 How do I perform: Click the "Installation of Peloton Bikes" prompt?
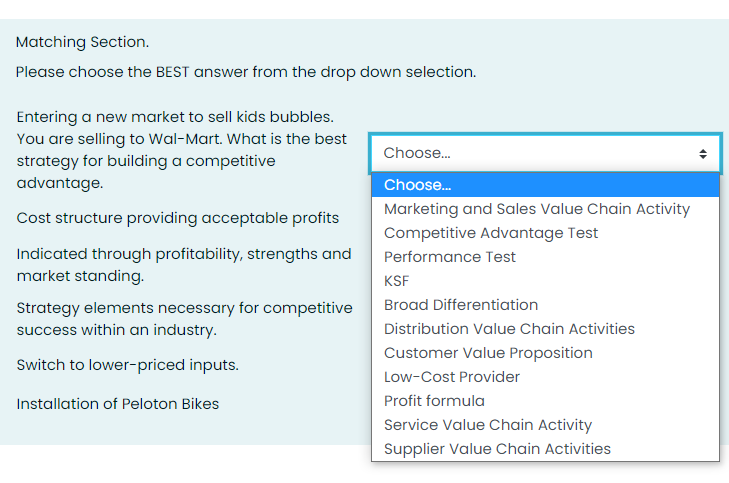[x=118, y=404]
